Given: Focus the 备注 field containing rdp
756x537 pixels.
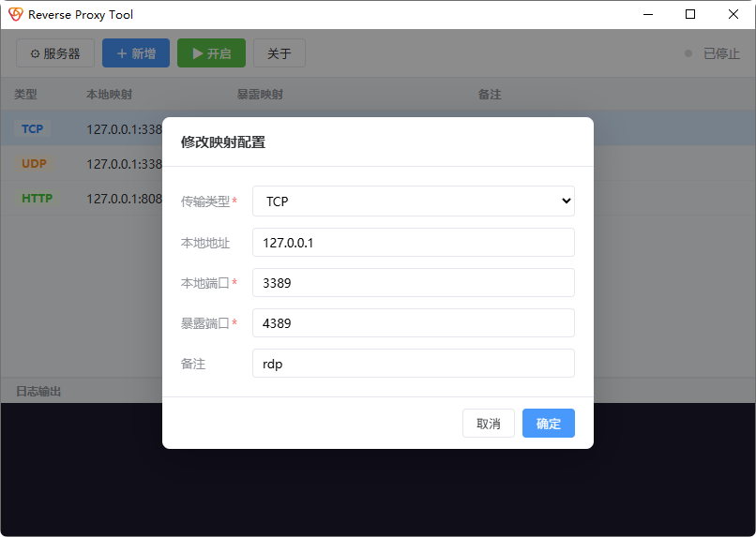Looking at the screenshot, I should [x=414, y=363].
